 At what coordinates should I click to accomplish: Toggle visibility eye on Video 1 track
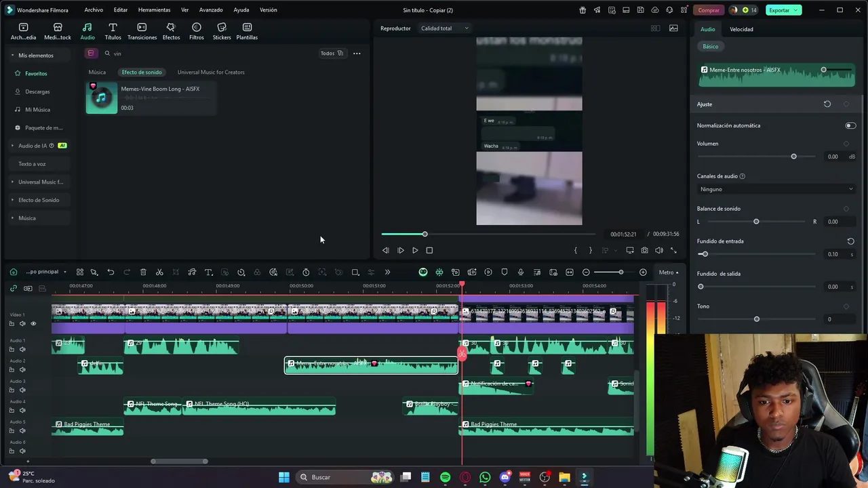click(33, 323)
